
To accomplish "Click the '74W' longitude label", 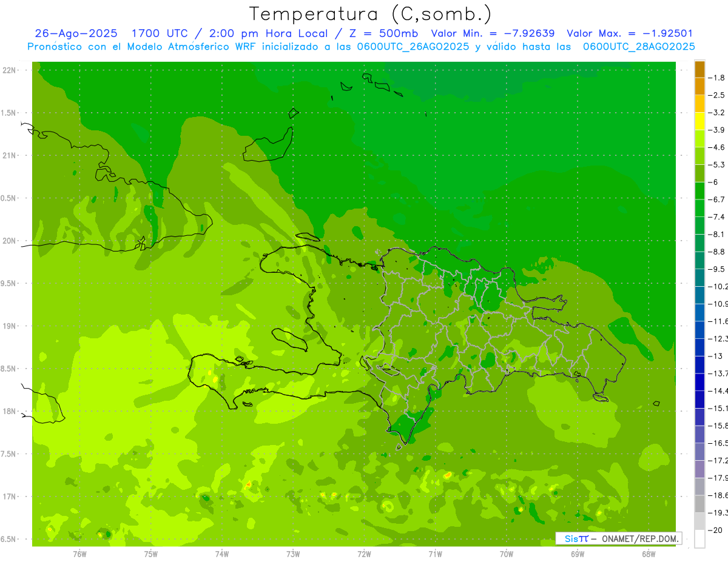I will (222, 554).
